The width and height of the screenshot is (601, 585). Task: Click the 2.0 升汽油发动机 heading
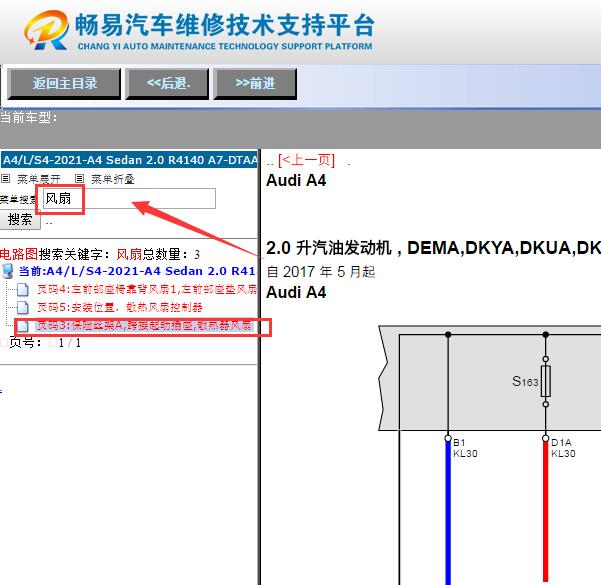click(x=433, y=248)
